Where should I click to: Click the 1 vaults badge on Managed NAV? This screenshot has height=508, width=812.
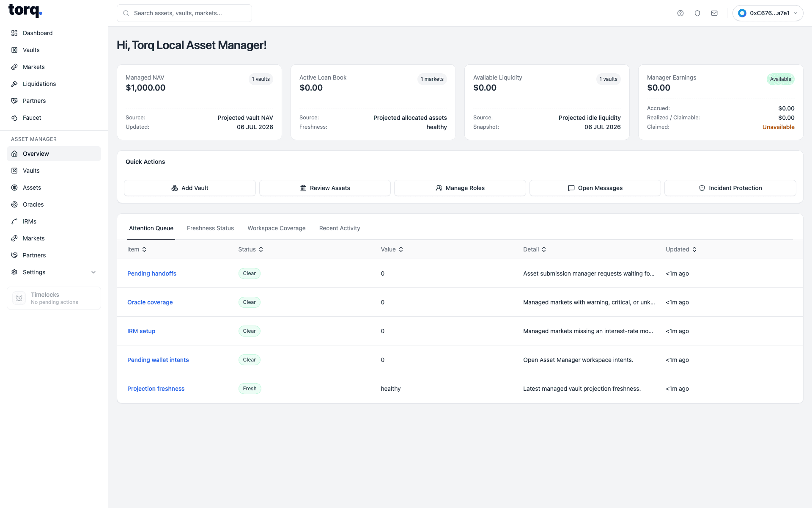pos(261,79)
